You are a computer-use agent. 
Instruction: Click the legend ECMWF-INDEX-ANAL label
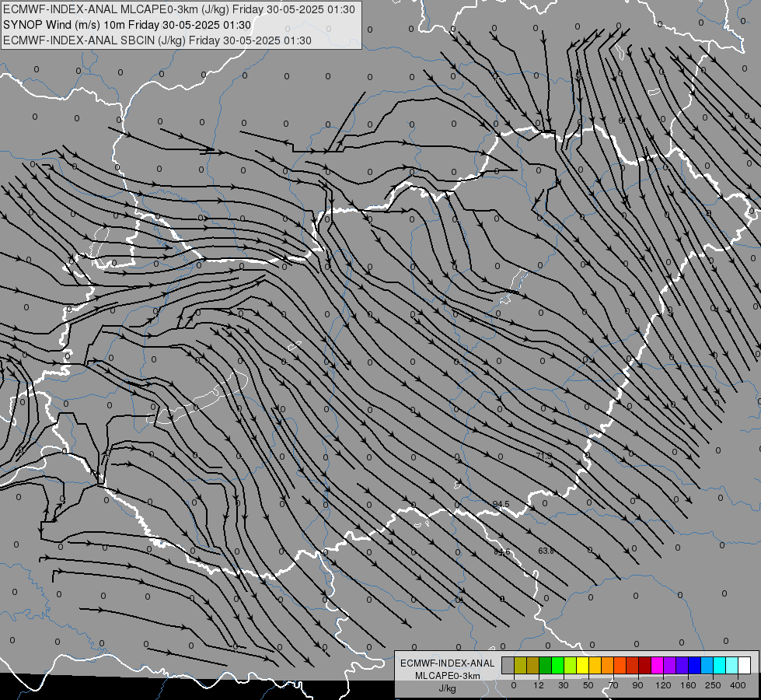[x=448, y=663]
